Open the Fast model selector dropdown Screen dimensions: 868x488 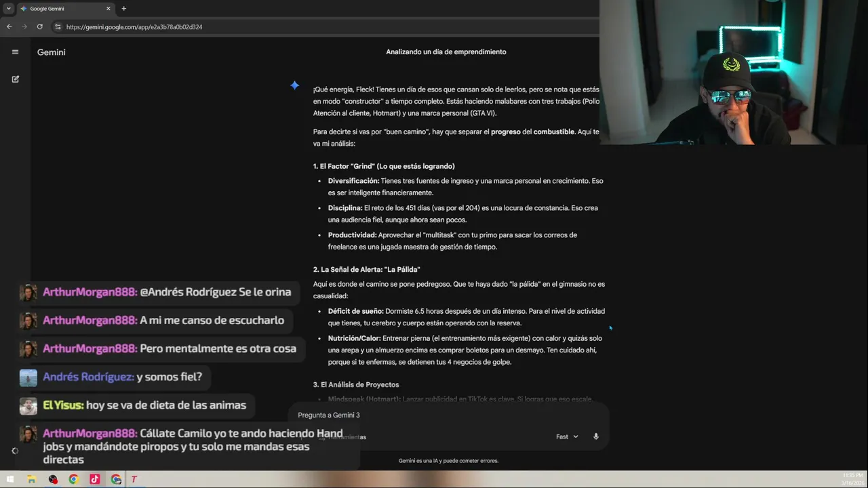(567, 436)
